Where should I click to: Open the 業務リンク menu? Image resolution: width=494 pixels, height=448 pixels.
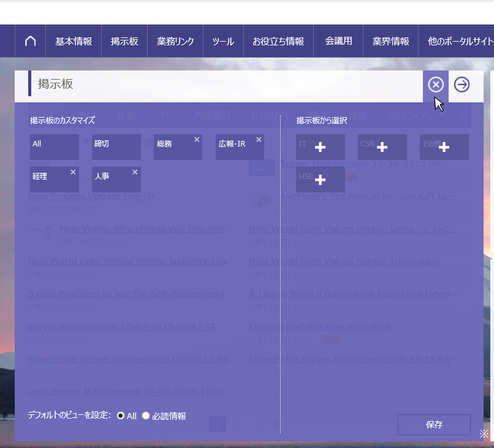click(x=175, y=41)
